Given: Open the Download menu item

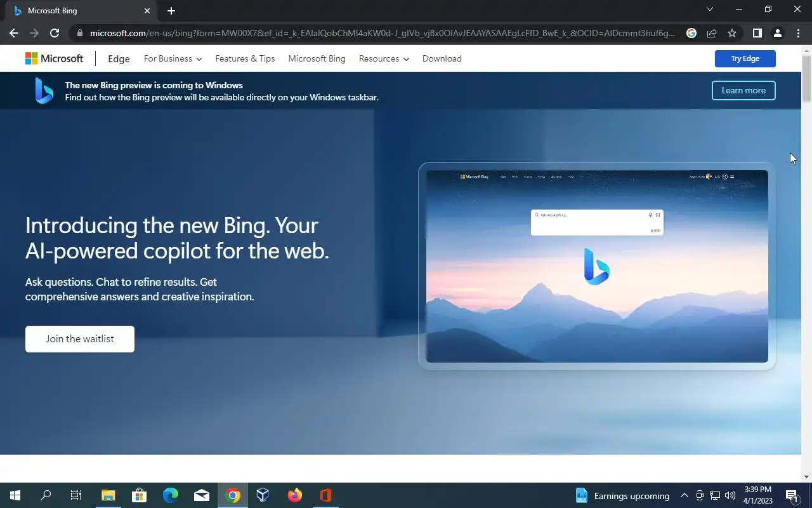Looking at the screenshot, I should coord(442,58).
